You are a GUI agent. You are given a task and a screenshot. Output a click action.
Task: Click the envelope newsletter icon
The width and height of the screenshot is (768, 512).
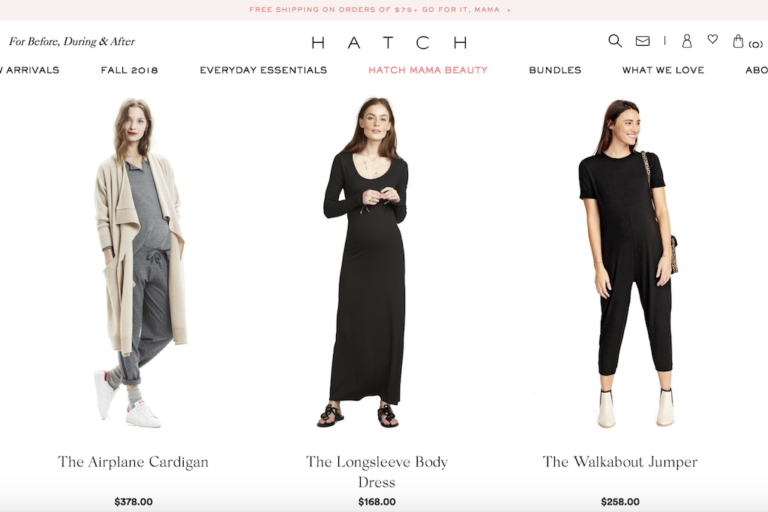pyautogui.click(x=642, y=41)
